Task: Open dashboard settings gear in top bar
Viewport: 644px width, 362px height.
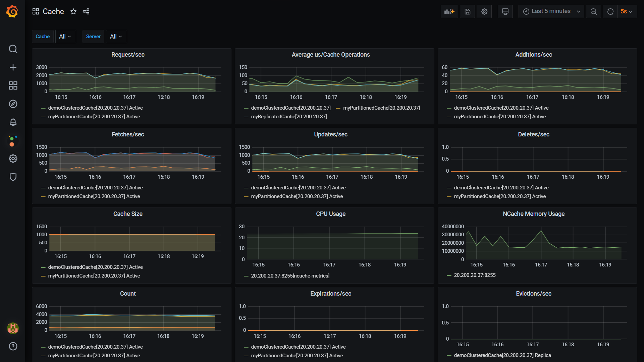Action: [484, 11]
